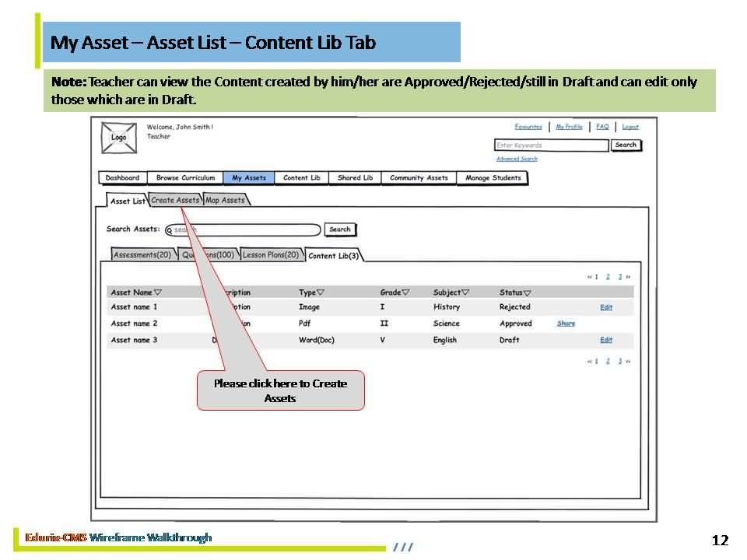The image size is (747, 560).
Task: Click next page arrow in bottom pagination
Action: click(x=628, y=362)
